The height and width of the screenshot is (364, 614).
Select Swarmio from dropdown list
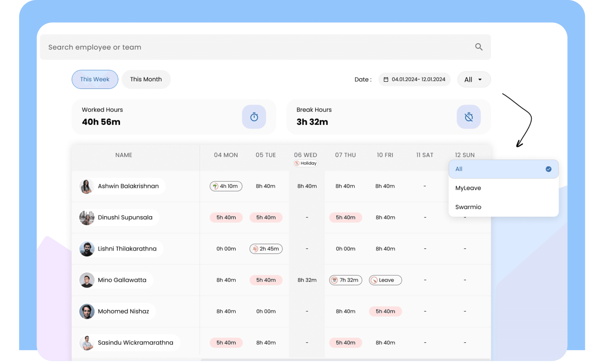(468, 207)
